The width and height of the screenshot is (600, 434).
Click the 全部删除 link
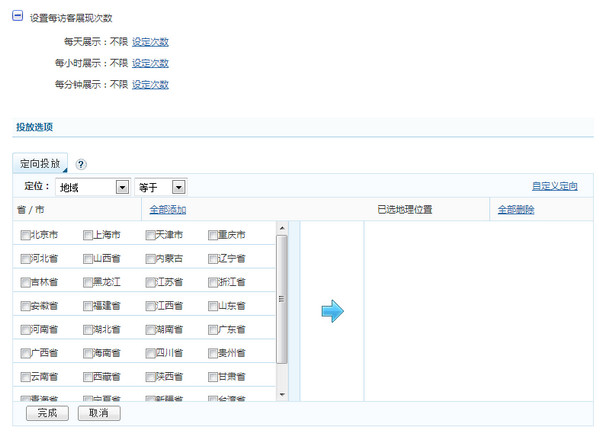516,210
